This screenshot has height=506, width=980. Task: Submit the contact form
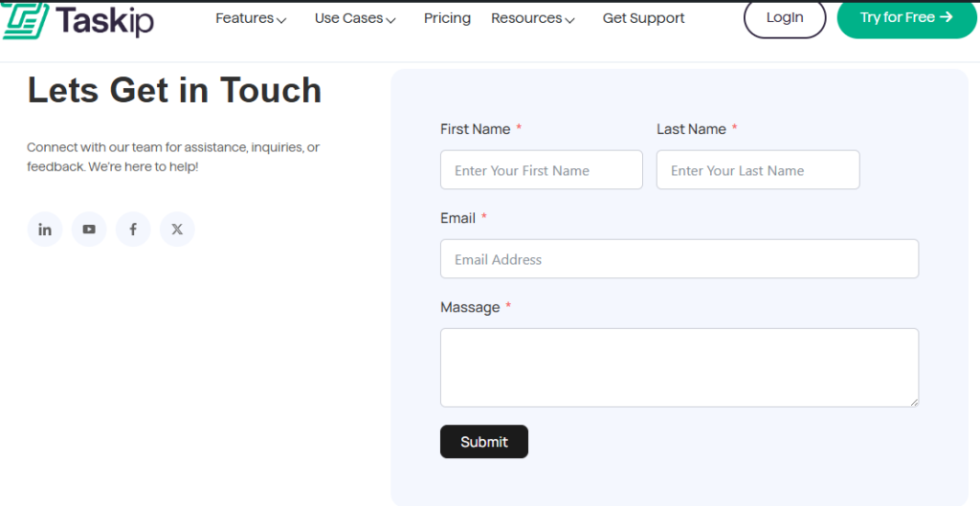483,442
